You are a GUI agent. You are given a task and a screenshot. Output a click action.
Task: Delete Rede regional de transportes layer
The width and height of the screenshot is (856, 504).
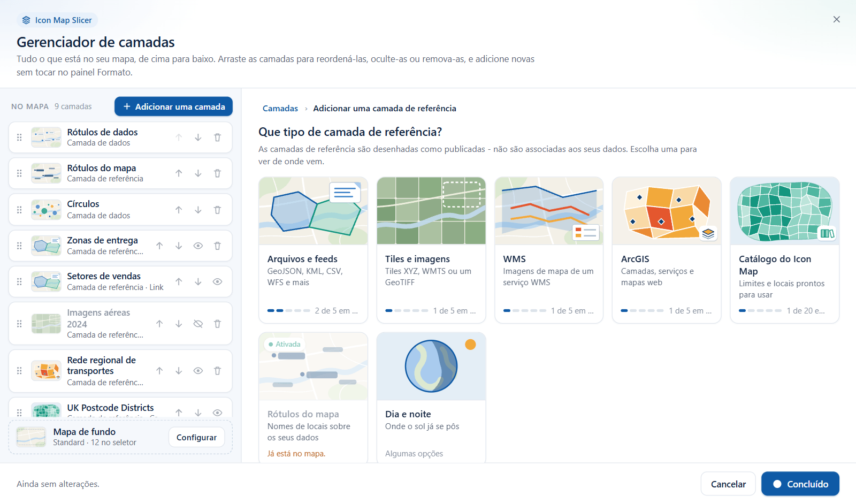click(x=217, y=371)
